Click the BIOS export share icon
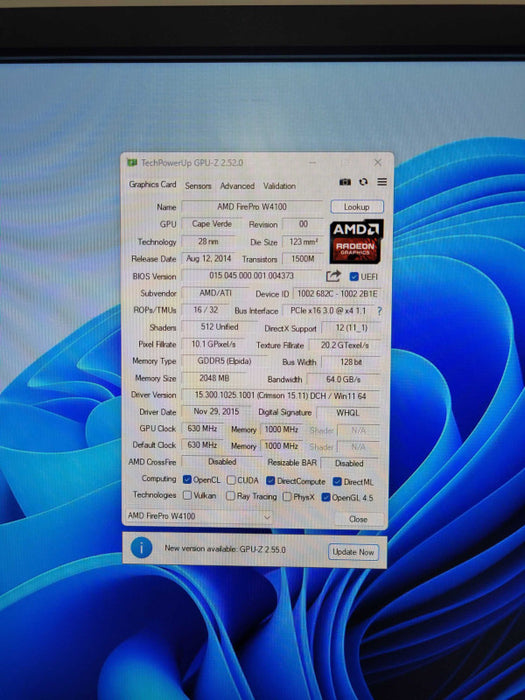The image size is (525, 700). [333, 276]
